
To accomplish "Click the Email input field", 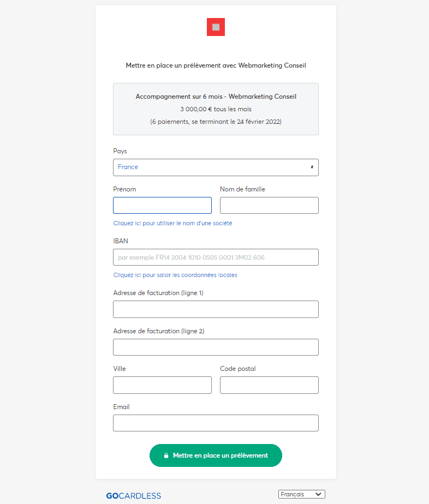I will click(x=216, y=423).
